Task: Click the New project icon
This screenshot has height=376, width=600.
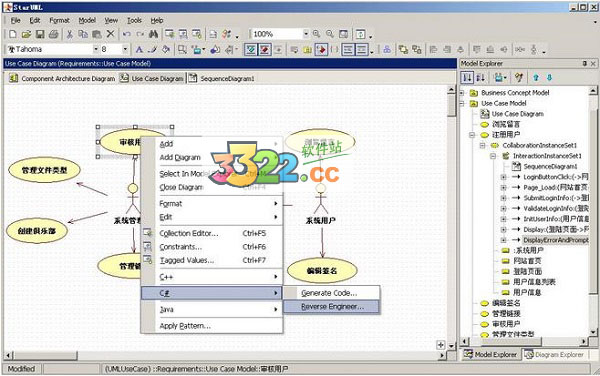Action: 13,34
